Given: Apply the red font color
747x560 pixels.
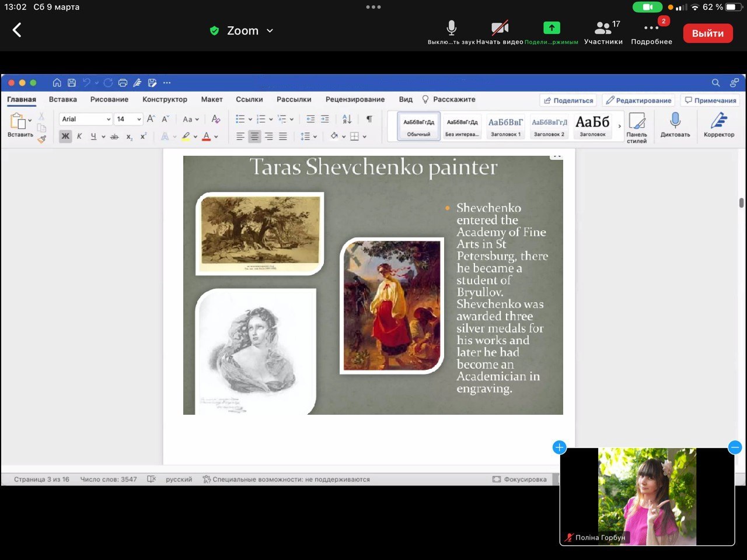Looking at the screenshot, I should click(x=206, y=136).
